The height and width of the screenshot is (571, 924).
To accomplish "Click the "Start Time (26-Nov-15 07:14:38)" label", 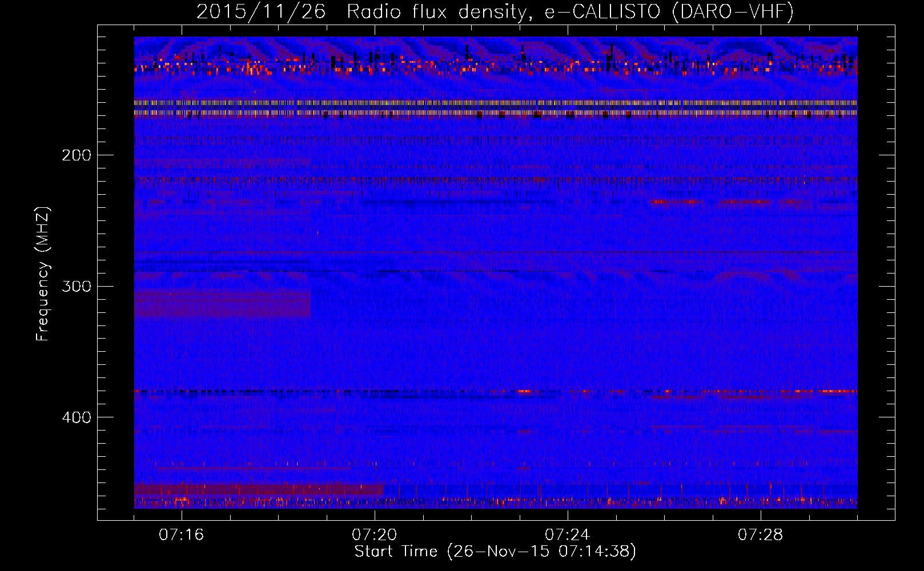I will pyautogui.click(x=495, y=552).
